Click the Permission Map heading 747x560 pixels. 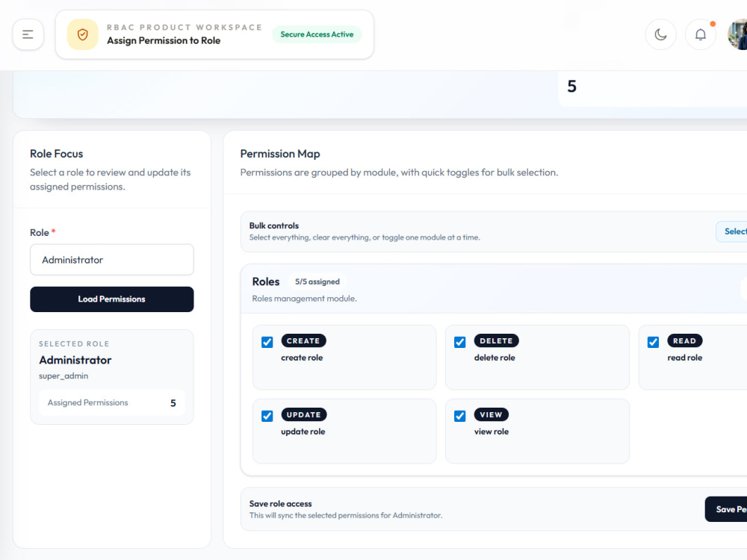[280, 154]
